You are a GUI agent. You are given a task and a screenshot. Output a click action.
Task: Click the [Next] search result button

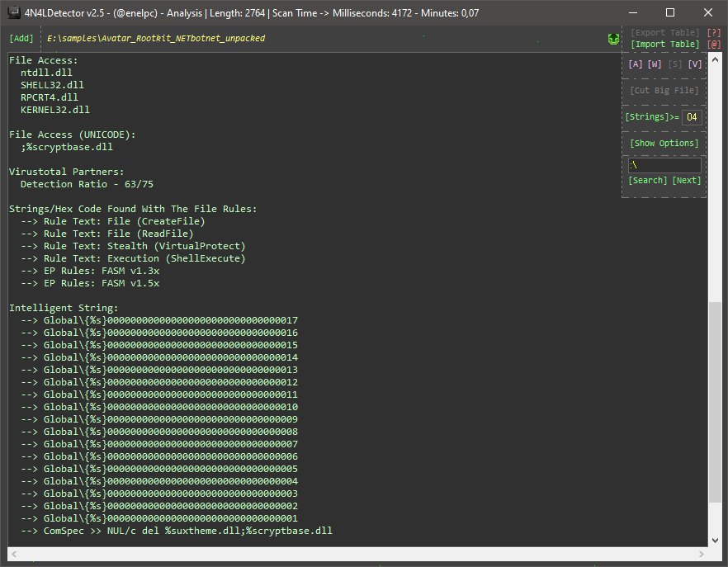(x=687, y=180)
